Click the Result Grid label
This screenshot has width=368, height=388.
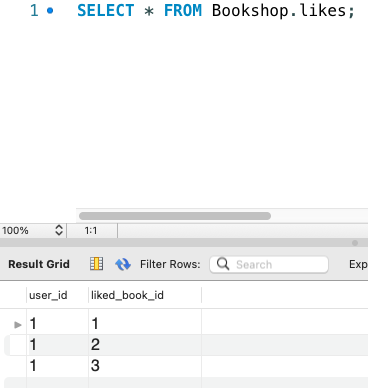pos(39,264)
